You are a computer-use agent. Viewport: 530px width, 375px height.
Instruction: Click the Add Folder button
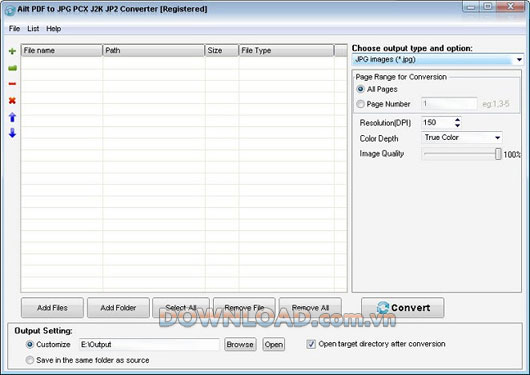coord(118,308)
